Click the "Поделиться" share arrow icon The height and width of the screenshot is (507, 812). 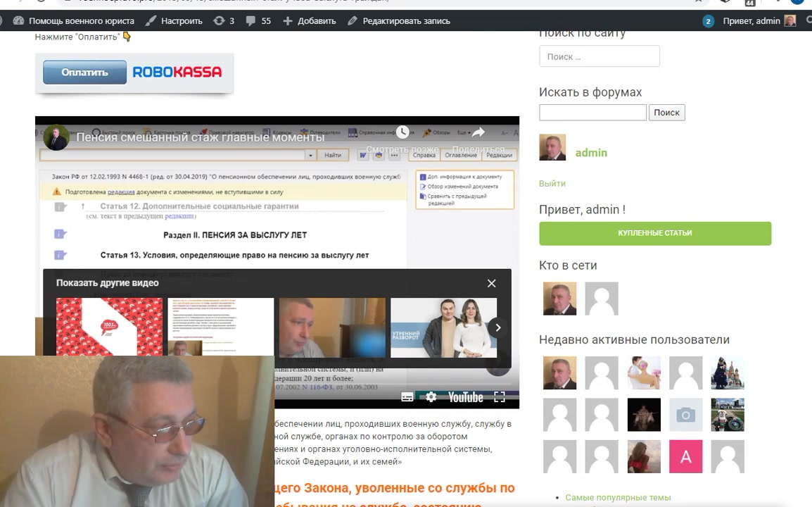(478, 132)
